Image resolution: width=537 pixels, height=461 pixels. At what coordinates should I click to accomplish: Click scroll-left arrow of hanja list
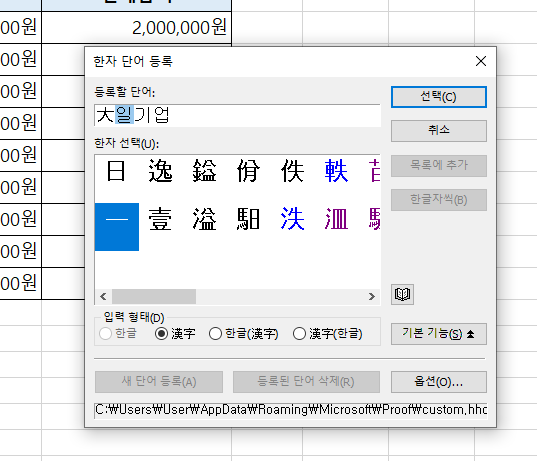(103, 296)
